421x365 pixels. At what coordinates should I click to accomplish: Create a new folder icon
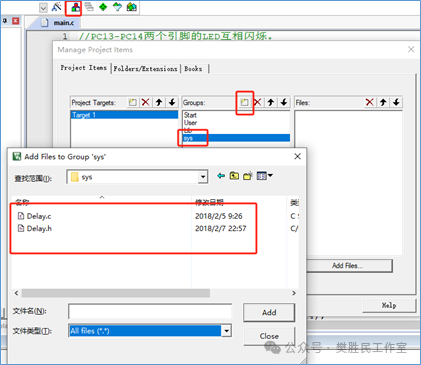click(x=248, y=176)
